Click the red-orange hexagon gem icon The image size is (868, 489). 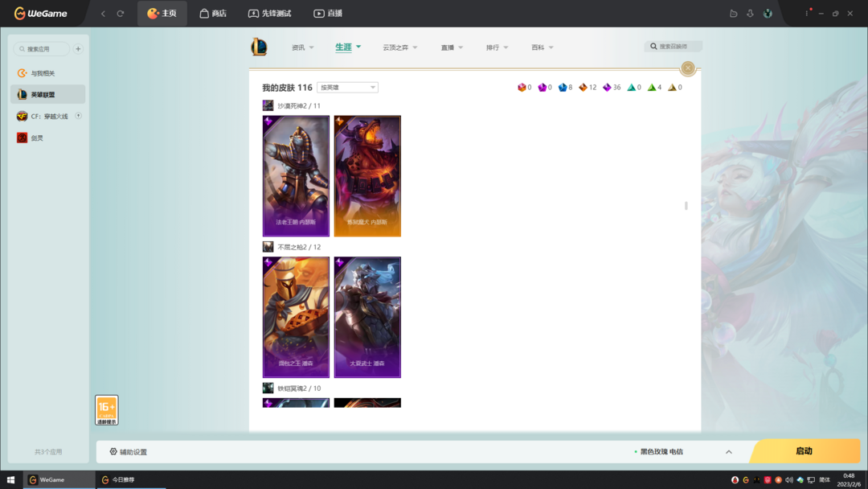tap(522, 88)
